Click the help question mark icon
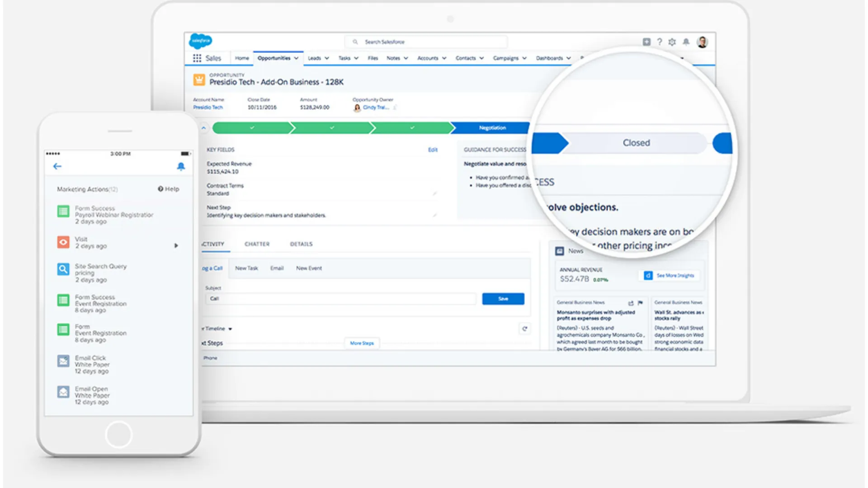868x488 pixels. click(660, 42)
